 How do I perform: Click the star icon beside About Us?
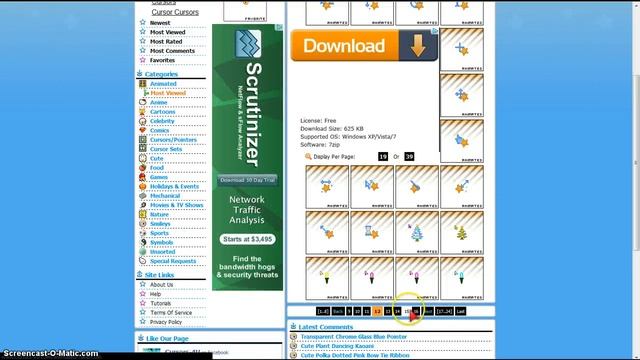click(x=142, y=284)
